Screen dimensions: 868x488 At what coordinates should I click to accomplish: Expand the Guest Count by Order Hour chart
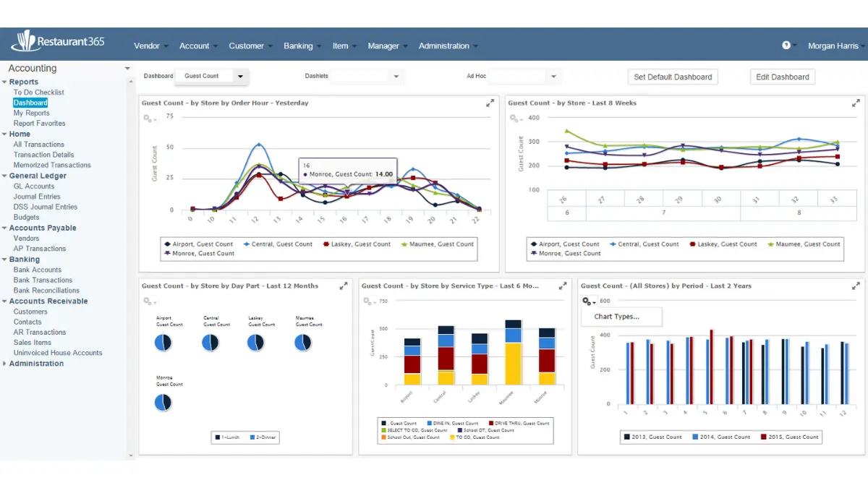click(490, 103)
